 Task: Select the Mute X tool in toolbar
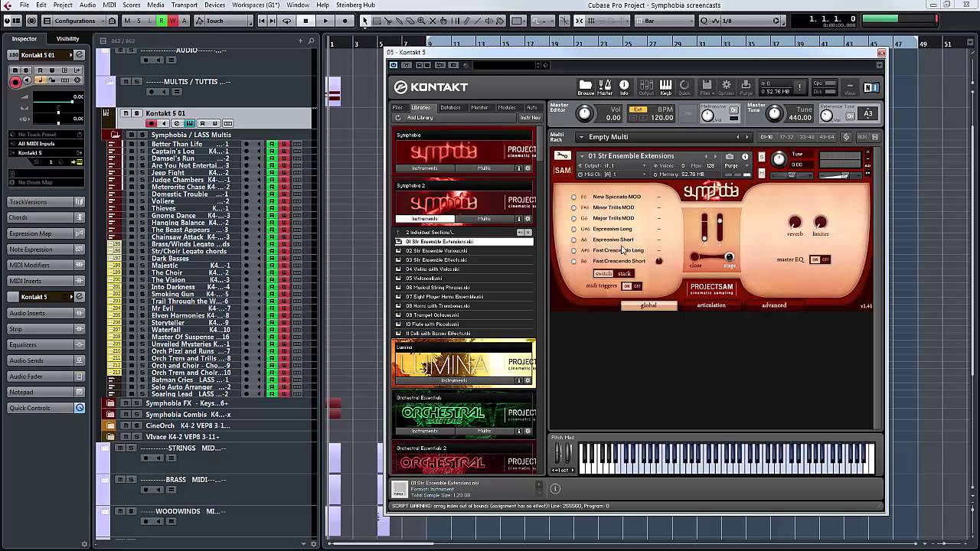pyautogui.click(x=433, y=21)
